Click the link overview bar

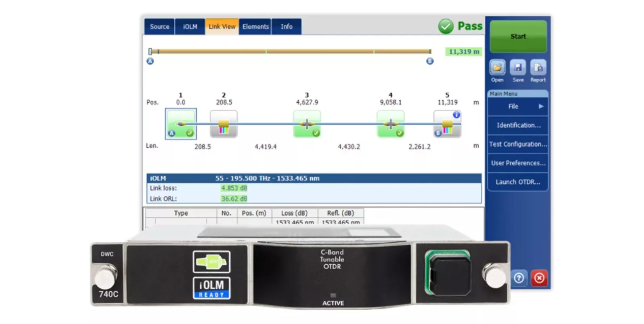point(290,52)
